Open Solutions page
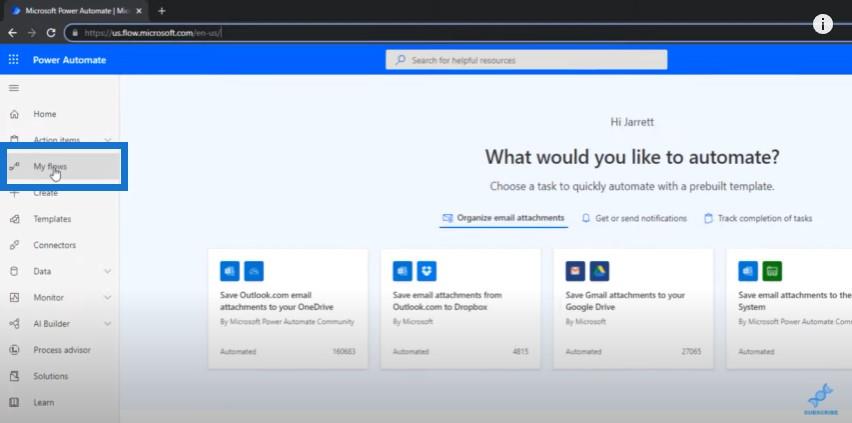 click(x=60, y=376)
